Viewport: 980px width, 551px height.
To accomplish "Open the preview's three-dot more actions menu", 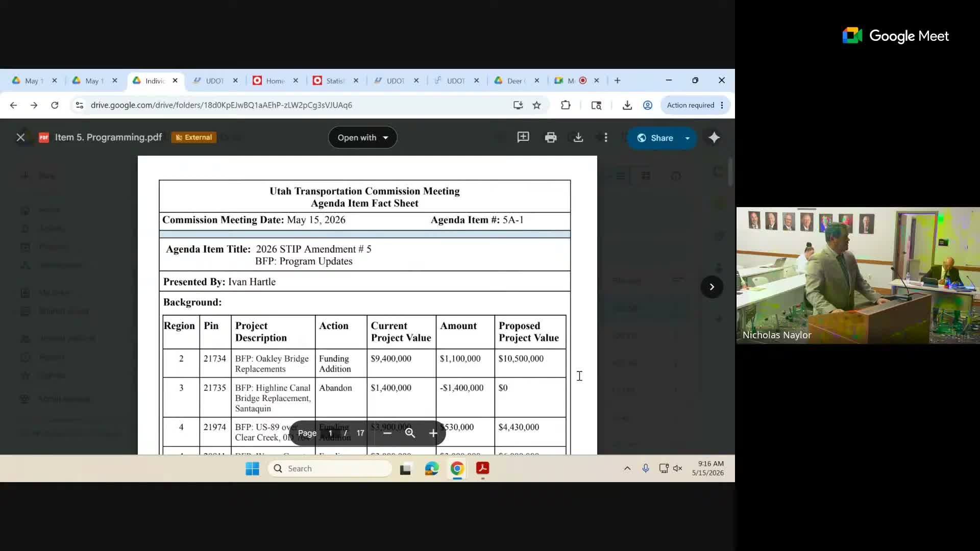I will pos(606,137).
